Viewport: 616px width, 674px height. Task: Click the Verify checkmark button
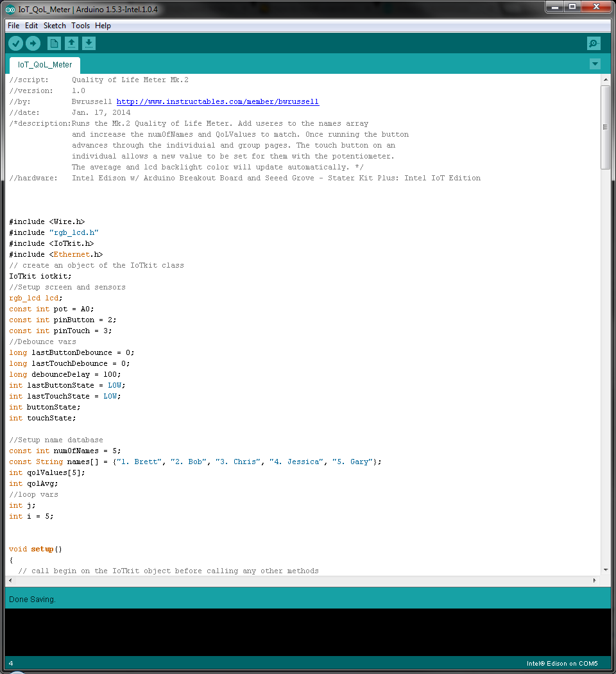point(15,44)
